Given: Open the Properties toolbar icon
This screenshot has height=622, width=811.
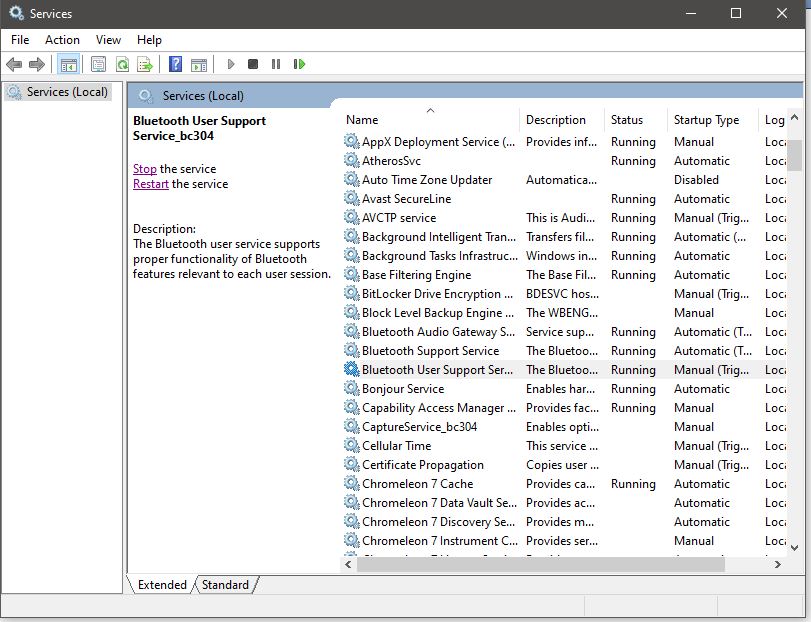Looking at the screenshot, I should coord(98,64).
